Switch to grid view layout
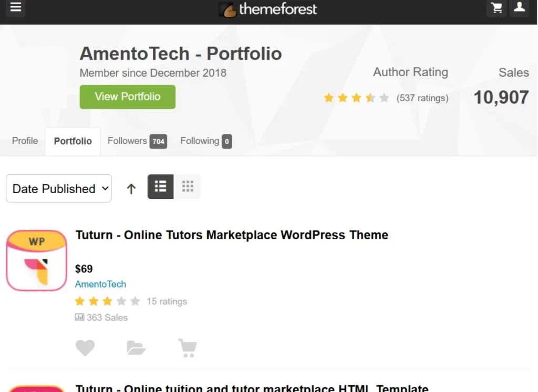Image resolution: width=538 pixels, height=392 pixels. [x=188, y=186]
